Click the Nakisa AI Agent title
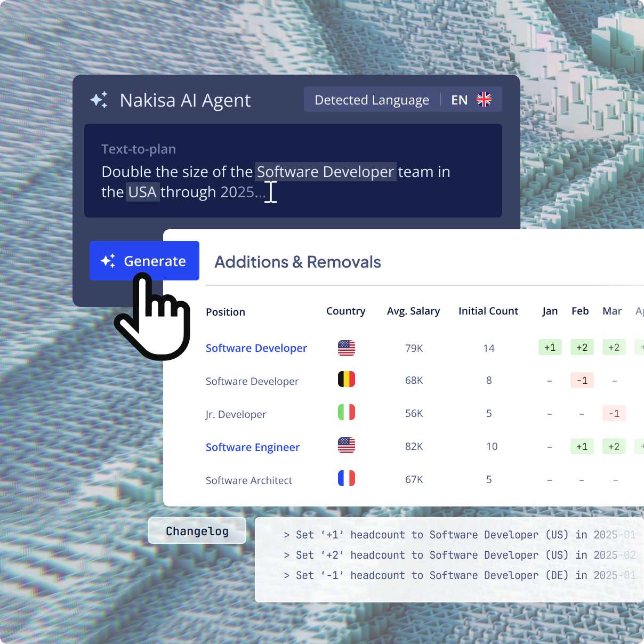Image resolution: width=644 pixels, height=644 pixels. [x=185, y=100]
